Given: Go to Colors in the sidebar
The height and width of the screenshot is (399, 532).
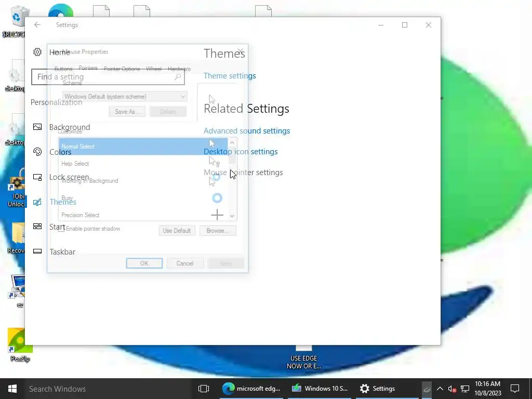Looking at the screenshot, I should (60, 152).
